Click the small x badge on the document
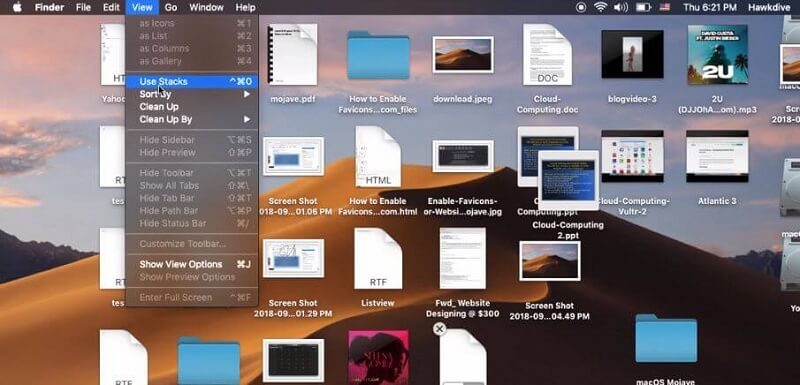800x385 pixels. (x=439, y=329)
